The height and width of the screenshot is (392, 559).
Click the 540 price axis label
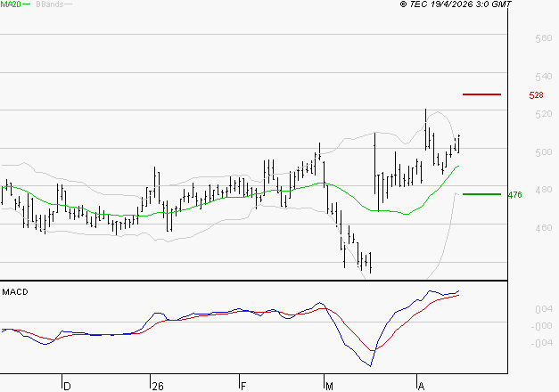point(520,78)
